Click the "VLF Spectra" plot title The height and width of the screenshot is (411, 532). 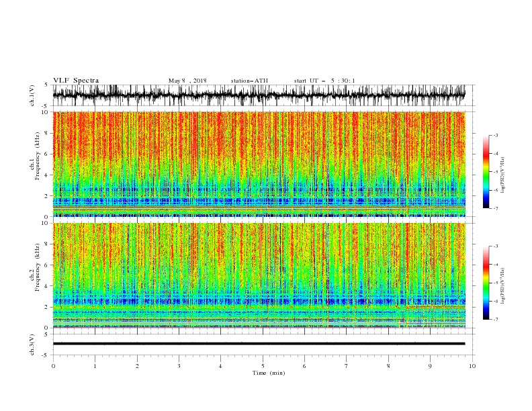[76, 81]
